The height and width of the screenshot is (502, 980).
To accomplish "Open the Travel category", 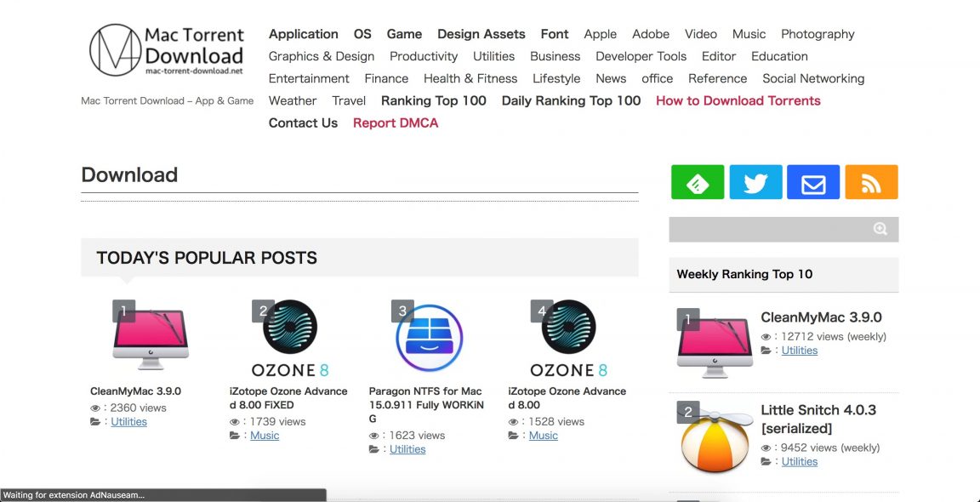I will (x=349, y=100).
